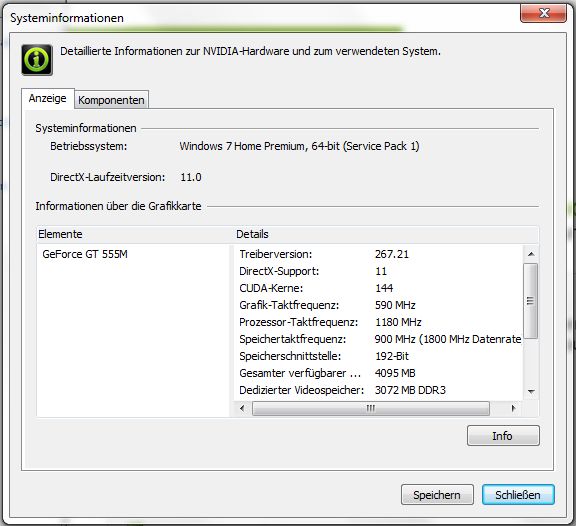Switch to the Komponenten tab
This screenshot has height=526, width=576.
pos(111,100)
